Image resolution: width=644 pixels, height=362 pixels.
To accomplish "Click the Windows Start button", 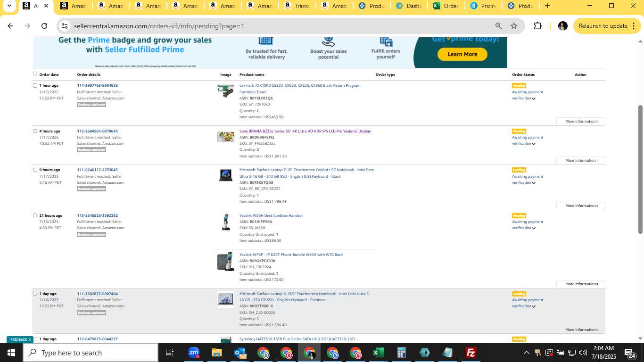I will point(11,353).
